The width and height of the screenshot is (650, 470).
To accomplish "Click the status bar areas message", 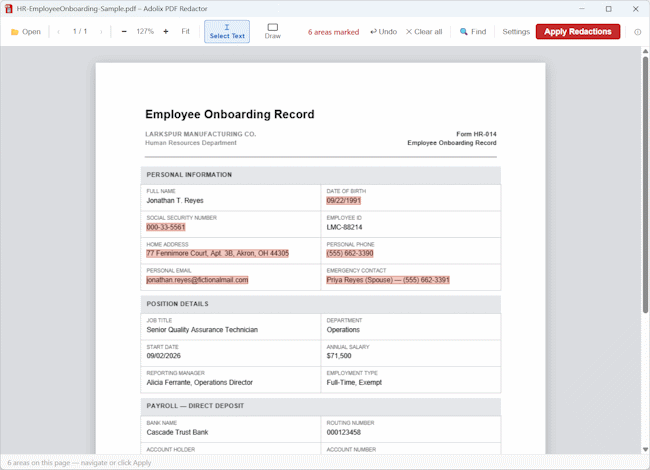I will coord(79,463).
